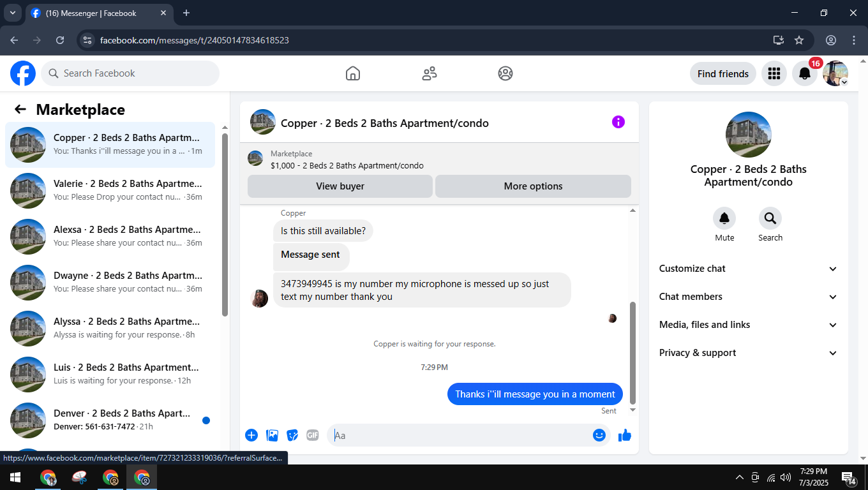Open conversation information purple icon
868x490 pixels.
coord(618,122)
